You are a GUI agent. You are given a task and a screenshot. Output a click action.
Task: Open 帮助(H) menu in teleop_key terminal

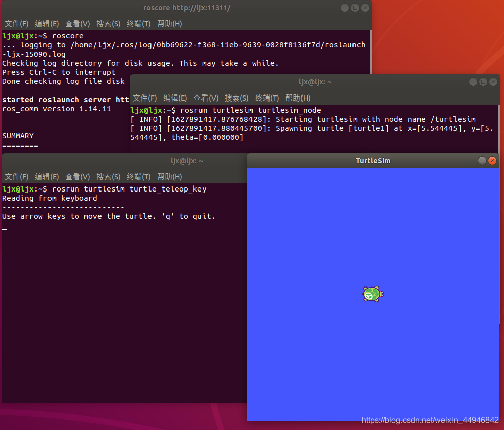pyautogui.click(x=169, y=177)
